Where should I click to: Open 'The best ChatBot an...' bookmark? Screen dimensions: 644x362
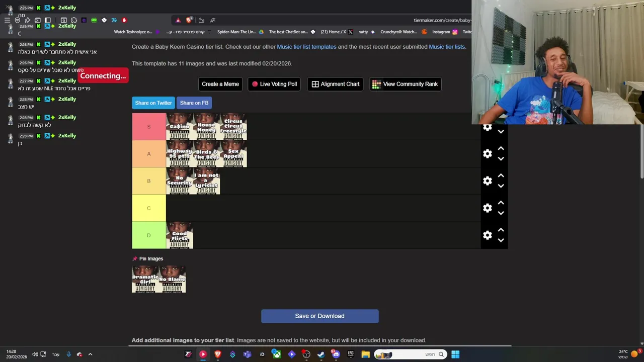click(x=292, y=32)
